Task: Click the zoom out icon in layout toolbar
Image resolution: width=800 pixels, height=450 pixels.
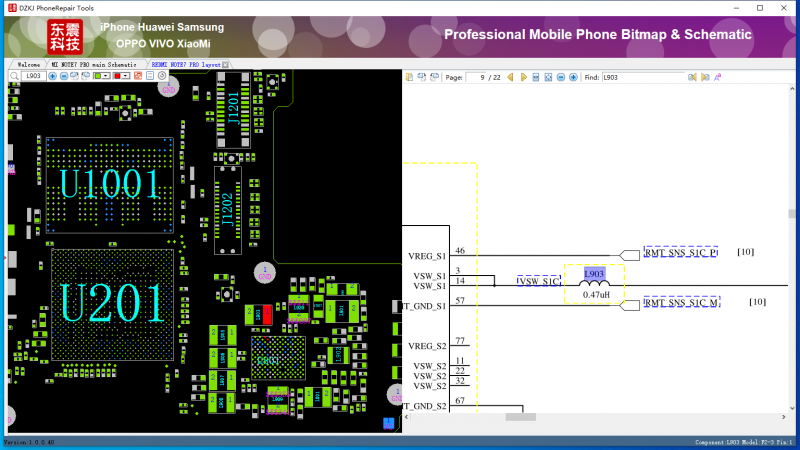Action: (x=64, y=76)
